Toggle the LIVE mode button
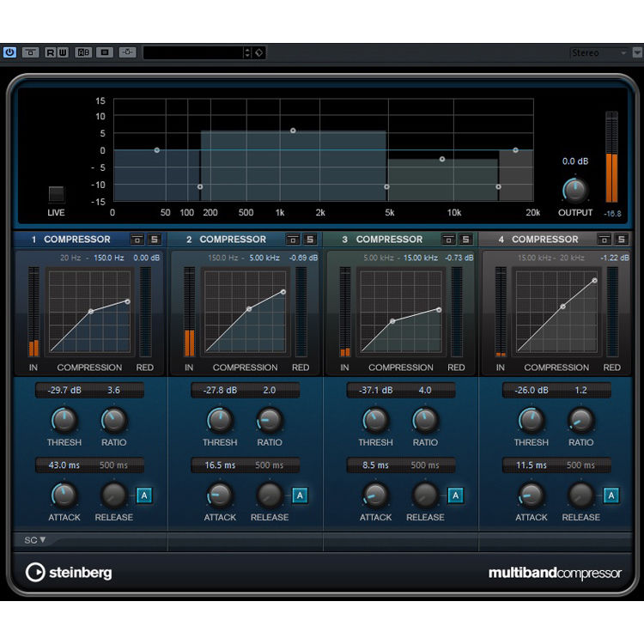The width and height of the screenshot is (644, 644). 57,194
